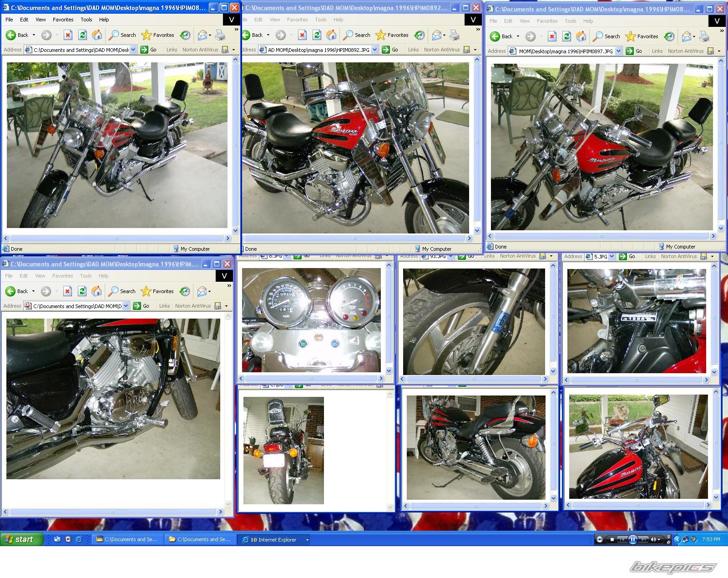
Task: Open Norton AntiVirus dropdown arrow in active top-left window
Action: point(233,50)
